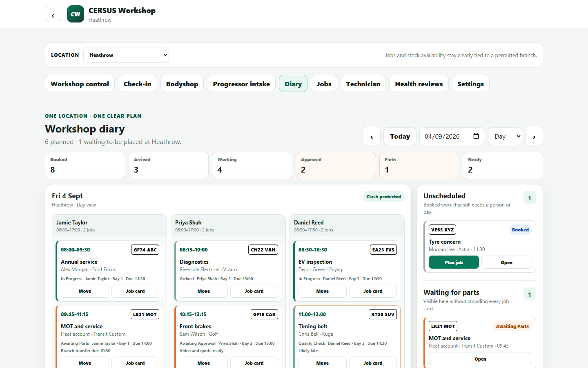The image size is (588, 368).
Task: Switch to Workshop control tab
Action: pos(80,83)
